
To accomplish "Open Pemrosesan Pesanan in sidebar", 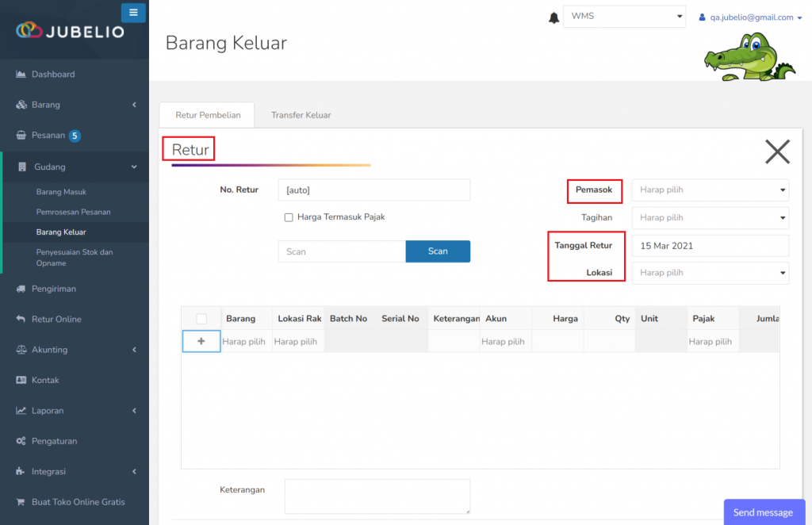I will click(73, 212).
